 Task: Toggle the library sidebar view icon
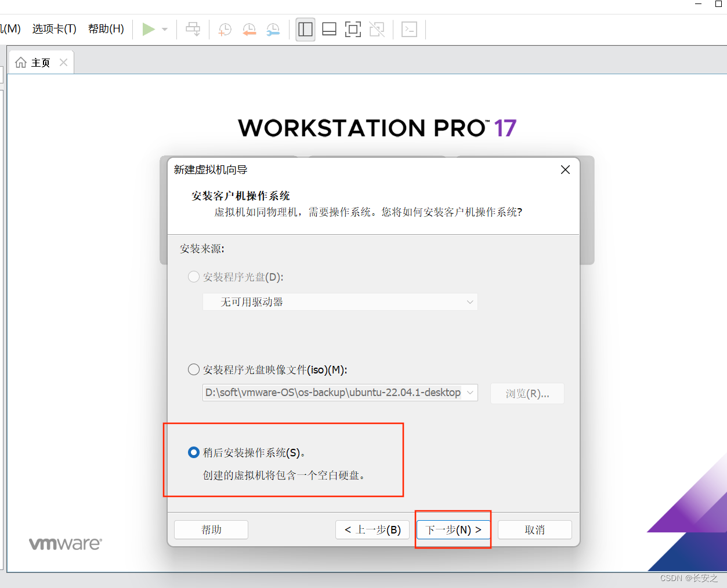pos(305,29)
